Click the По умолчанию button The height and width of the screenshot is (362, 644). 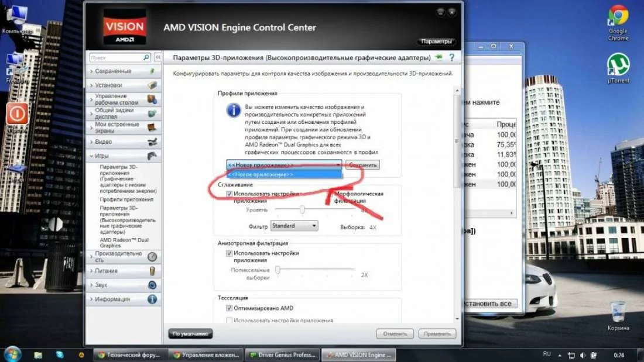pyautogui.click(x=191, y=334)
